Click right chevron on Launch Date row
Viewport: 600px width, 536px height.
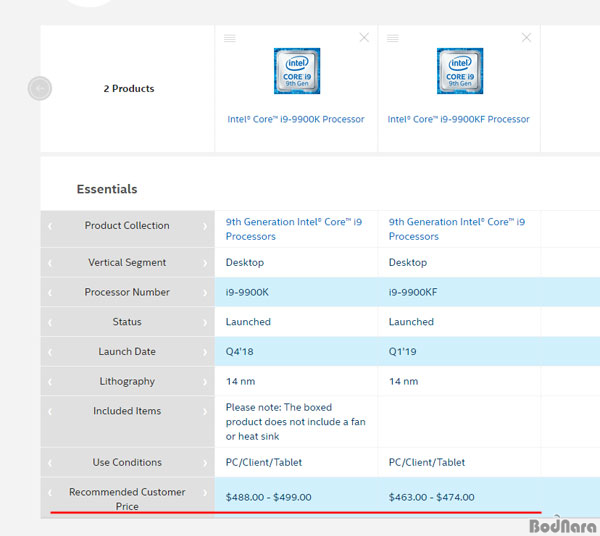coord(205,352)
